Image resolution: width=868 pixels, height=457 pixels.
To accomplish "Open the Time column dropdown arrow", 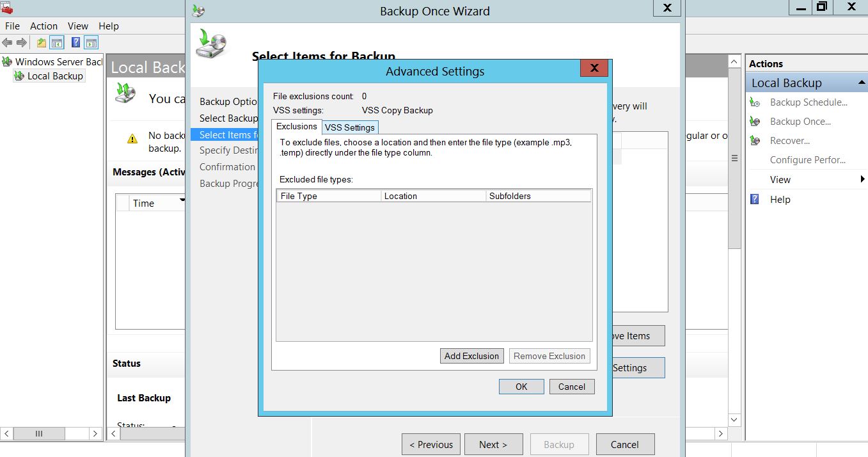I will (x=182, y=202).
